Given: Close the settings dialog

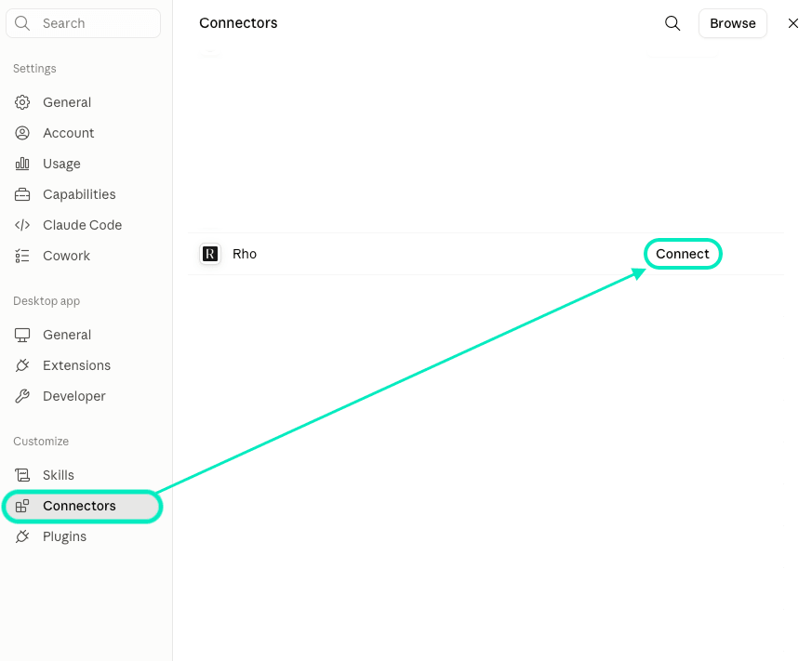Looking at the screenshot, I should coord(792,23).
